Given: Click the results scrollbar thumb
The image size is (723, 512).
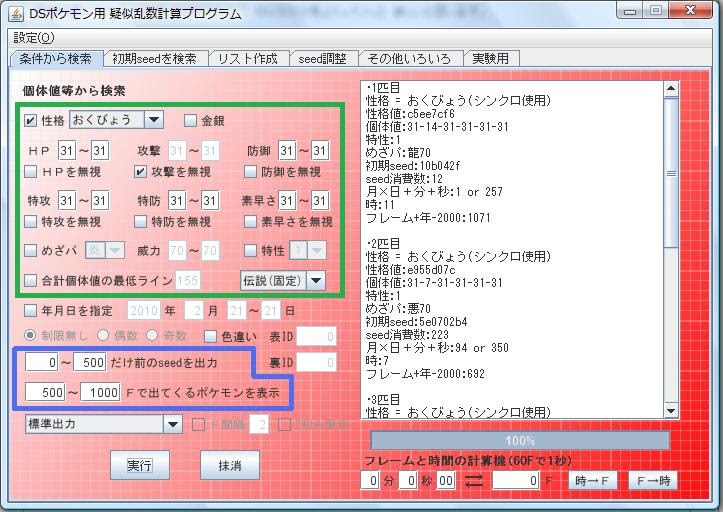Looking at the screenshot, I should pos(671,173).
